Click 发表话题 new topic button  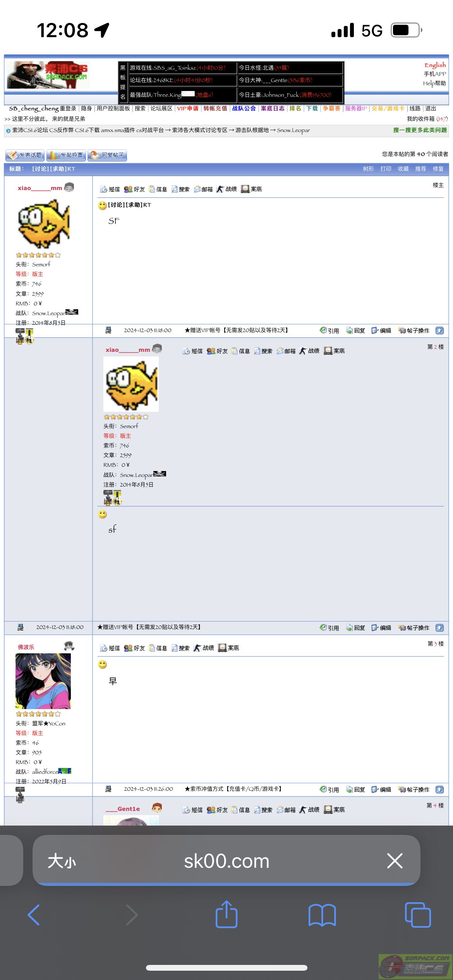pos(25,155)
